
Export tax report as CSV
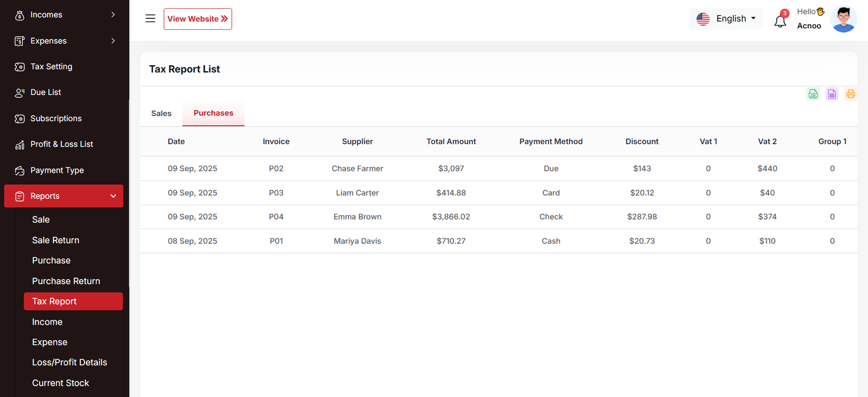click(x=813, y=94)
